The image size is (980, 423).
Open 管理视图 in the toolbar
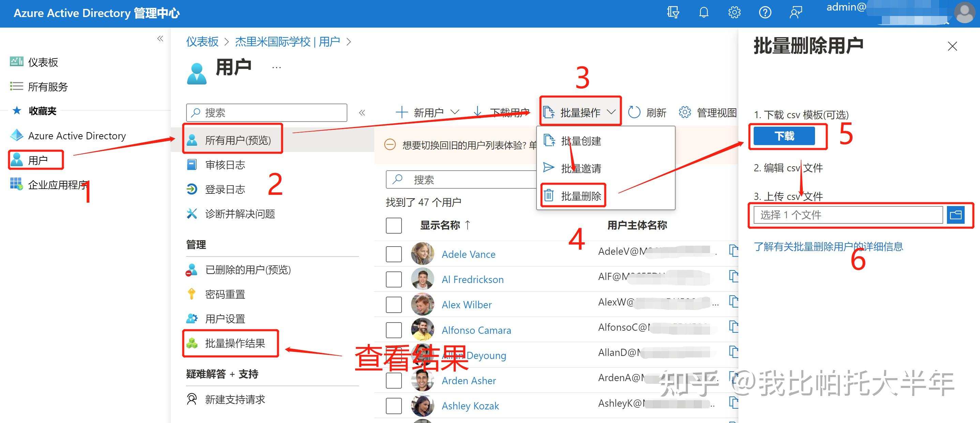[x=708, y=112]
